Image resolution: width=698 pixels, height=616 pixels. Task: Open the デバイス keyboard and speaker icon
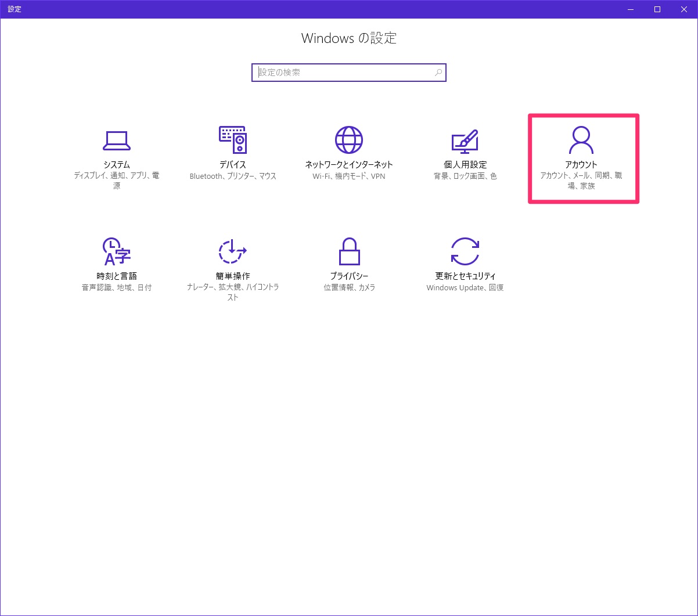point(232,139)
